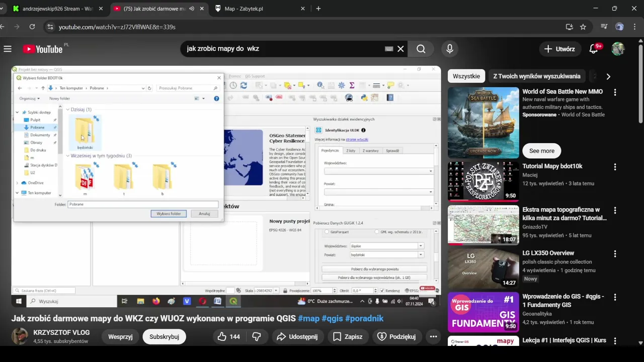
Task: Click the Wesprzyj button
Action: coord(120,336)
